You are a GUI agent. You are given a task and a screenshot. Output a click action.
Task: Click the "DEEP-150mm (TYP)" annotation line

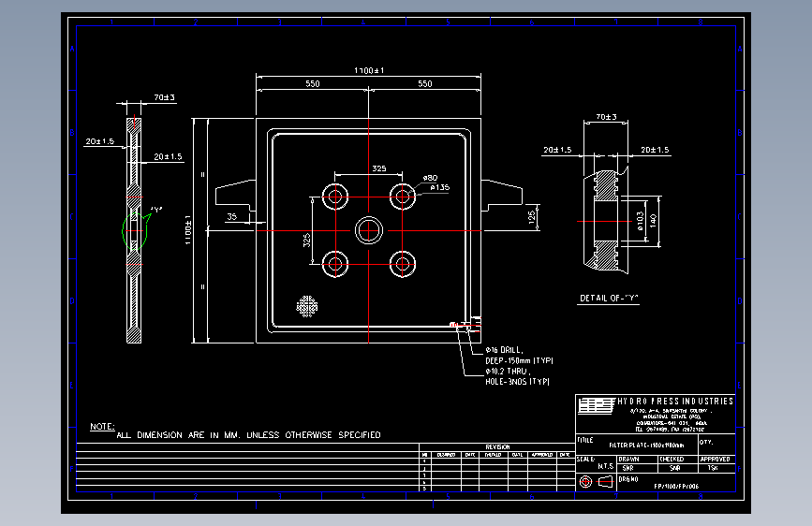(x=519, y=360)
